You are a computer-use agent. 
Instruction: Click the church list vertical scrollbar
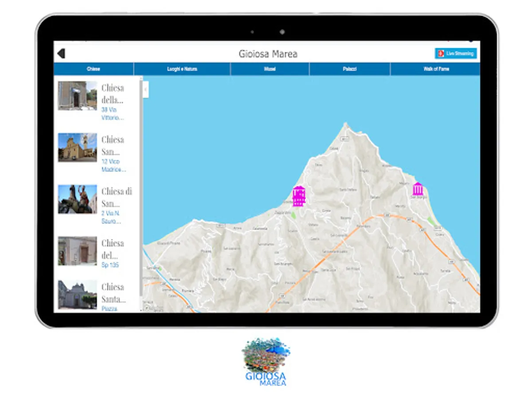tap(141, 188)
